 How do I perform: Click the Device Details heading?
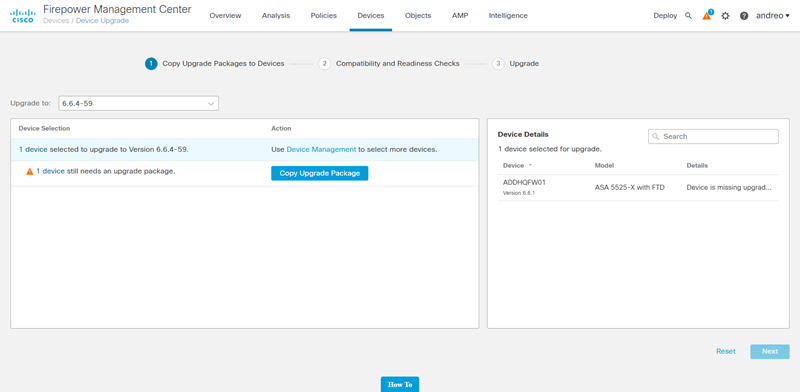(x=523, y=134)
